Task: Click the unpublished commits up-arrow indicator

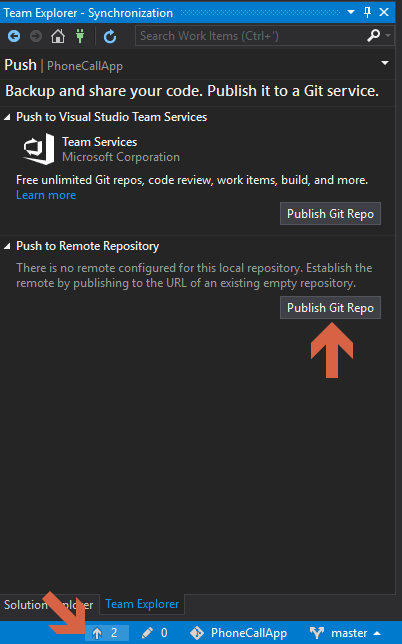Action: pos(106,633)
